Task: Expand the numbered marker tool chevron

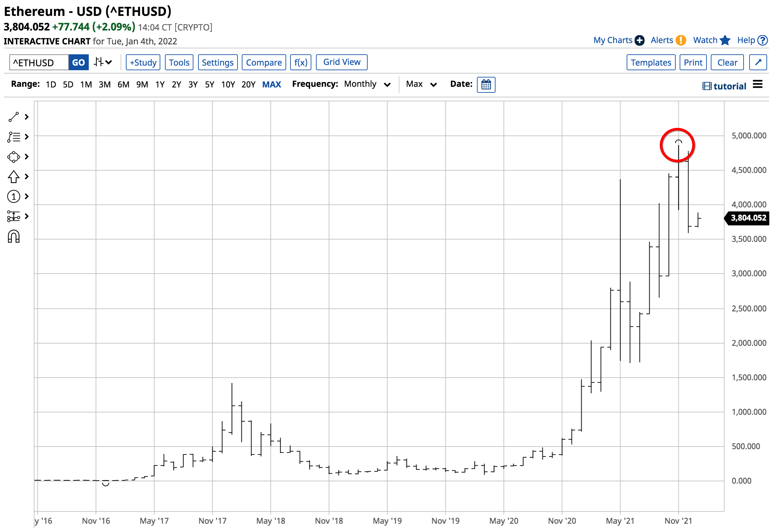Action: pyautogui.click(x=27, y=196)
